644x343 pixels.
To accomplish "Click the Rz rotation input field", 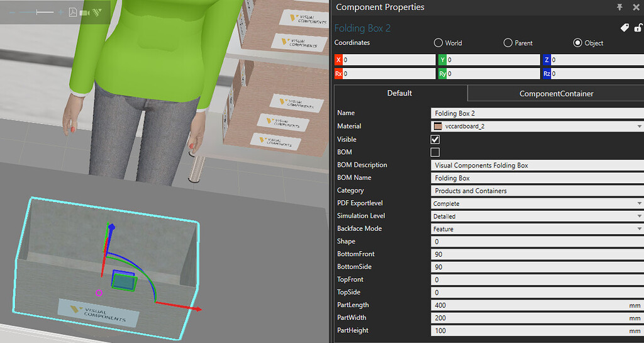I will (597, 74).
